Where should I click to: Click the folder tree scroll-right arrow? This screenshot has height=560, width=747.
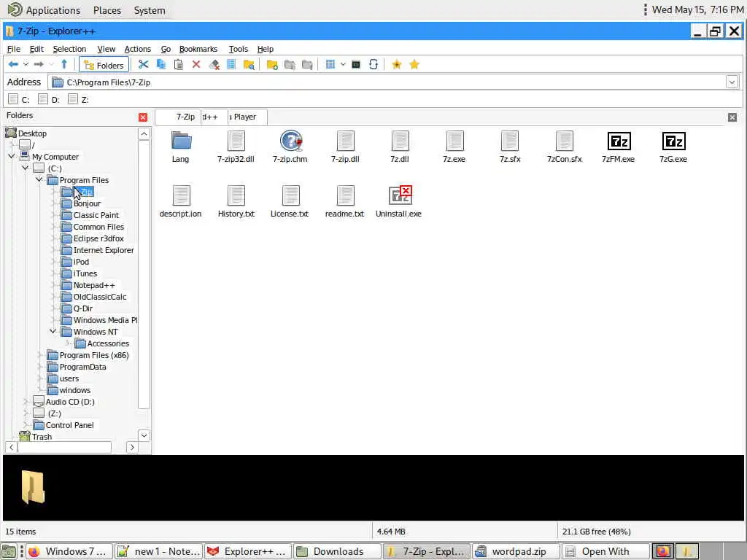pyautogui.click(x=132, y=447)
